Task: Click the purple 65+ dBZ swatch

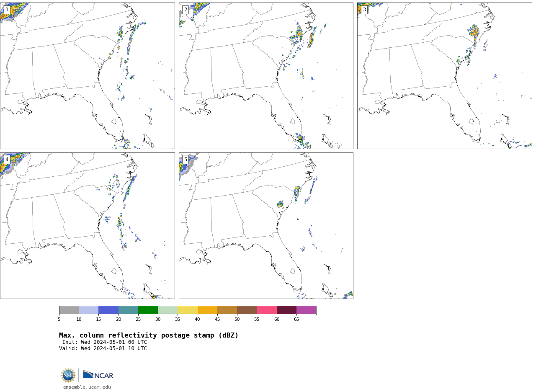Action: (306, 310)
